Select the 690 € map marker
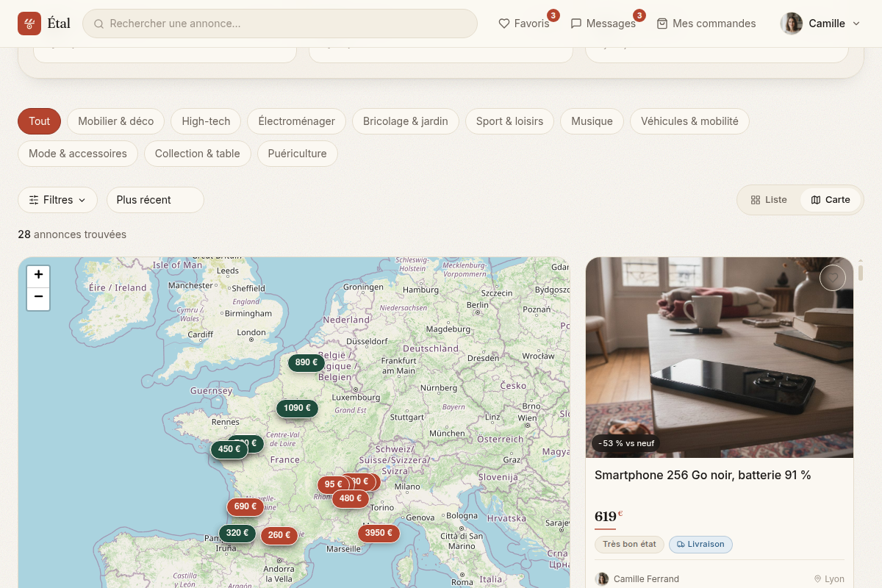The width and height of the screenshot is (882, 588). (245, 506)
